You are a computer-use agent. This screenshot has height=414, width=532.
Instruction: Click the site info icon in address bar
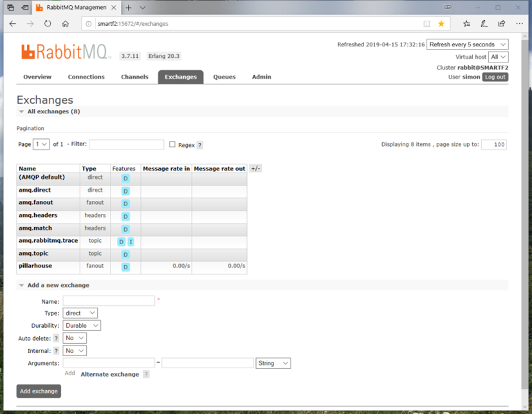coord(89,24)
